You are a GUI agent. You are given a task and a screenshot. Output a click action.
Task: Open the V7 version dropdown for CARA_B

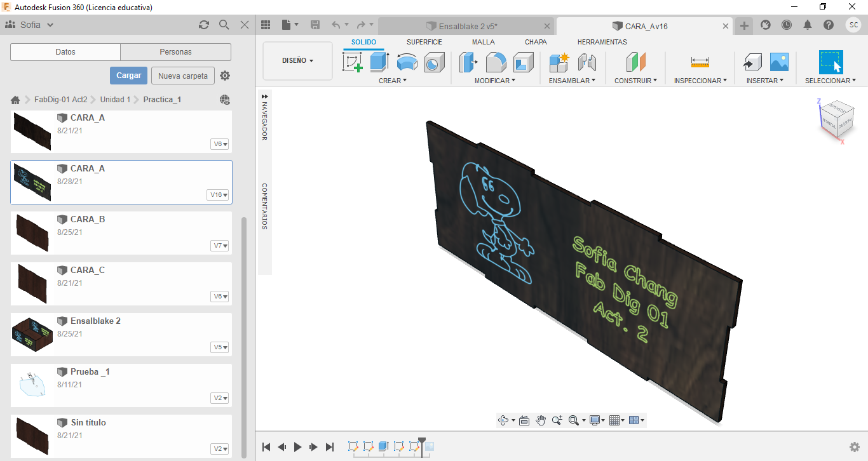(219, 246)
